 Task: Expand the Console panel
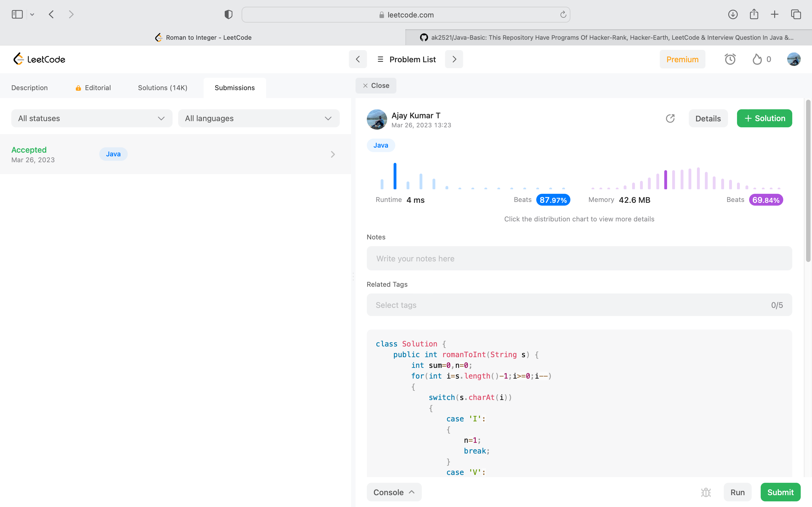pos(394,492)
